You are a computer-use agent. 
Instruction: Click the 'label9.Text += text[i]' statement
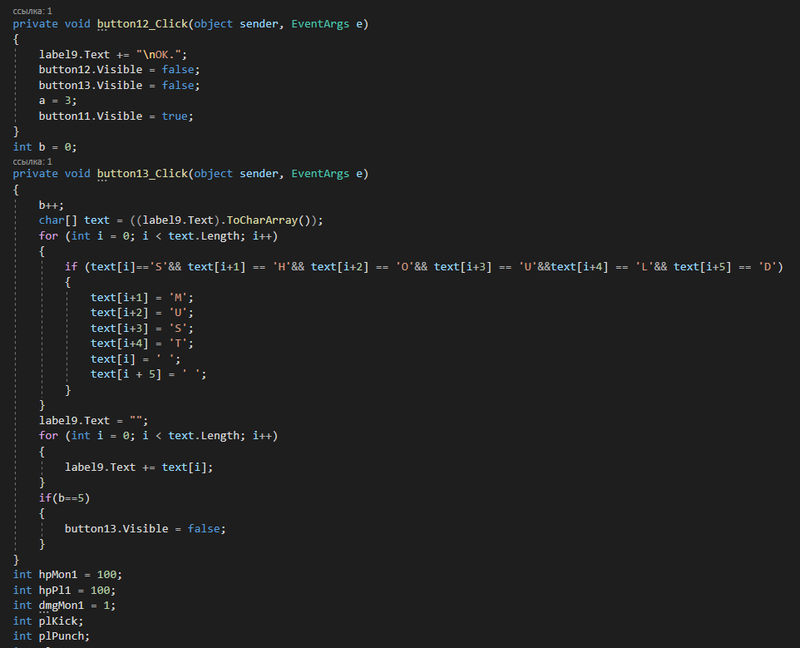139,467
